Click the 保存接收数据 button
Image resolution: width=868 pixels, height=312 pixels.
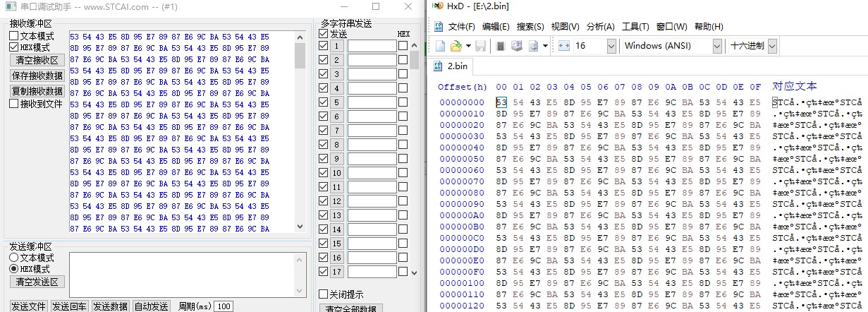pyautogui.click(x=37, y=76)
